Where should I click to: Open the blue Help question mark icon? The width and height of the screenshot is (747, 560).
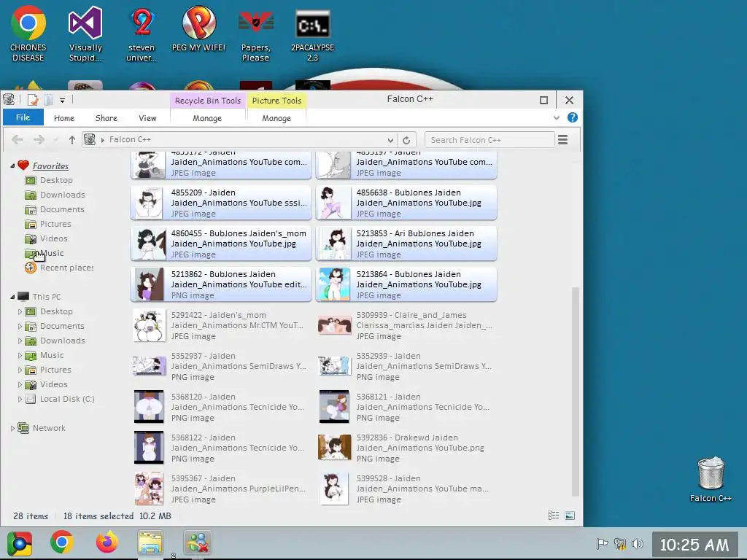(x=572, y=117)
